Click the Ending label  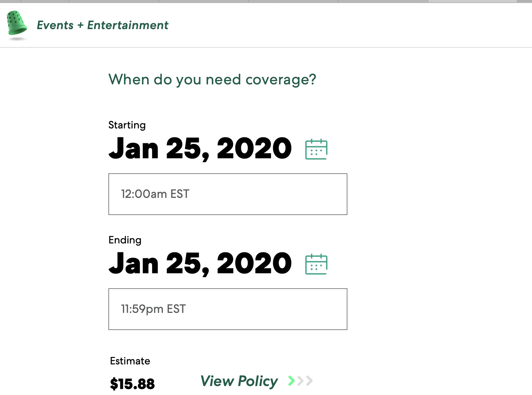pos(125,240)
